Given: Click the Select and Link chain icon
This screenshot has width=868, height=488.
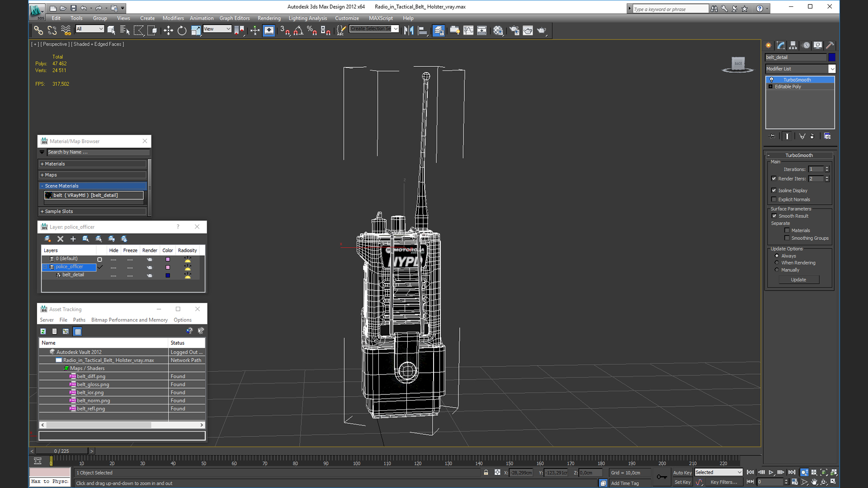Looking at the screenshot, I should pyautogui.click(x=38, y=30).
